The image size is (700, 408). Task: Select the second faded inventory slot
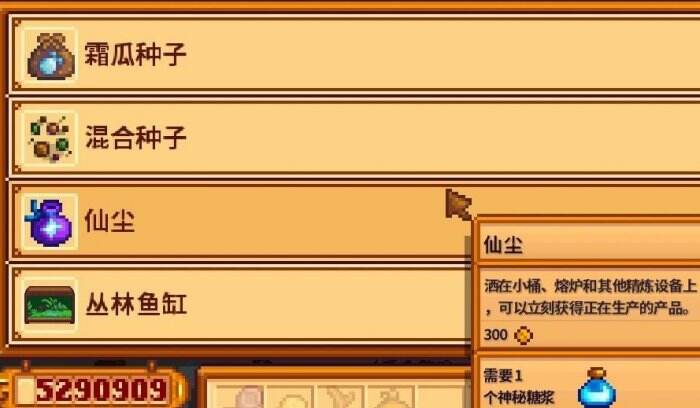[x=292, y=395]
